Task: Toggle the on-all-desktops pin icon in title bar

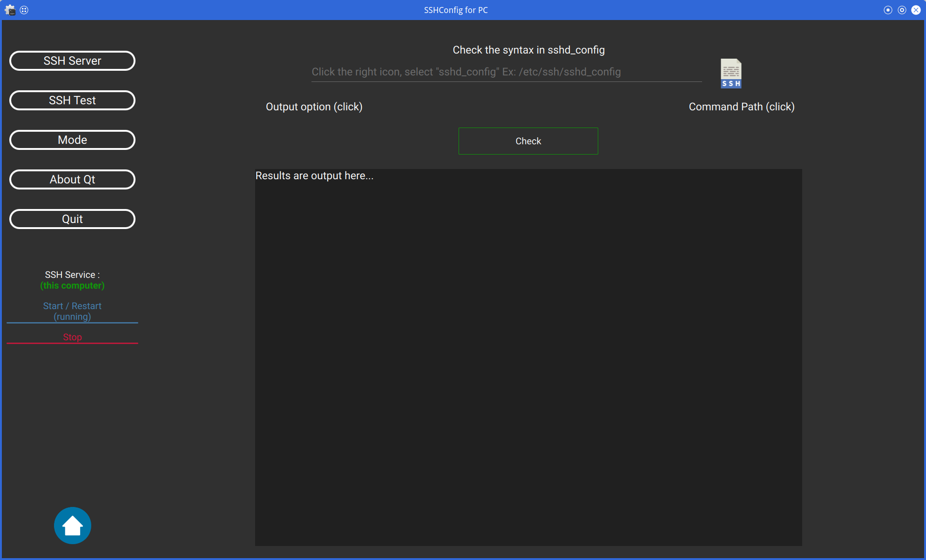Action: point(24,10)
